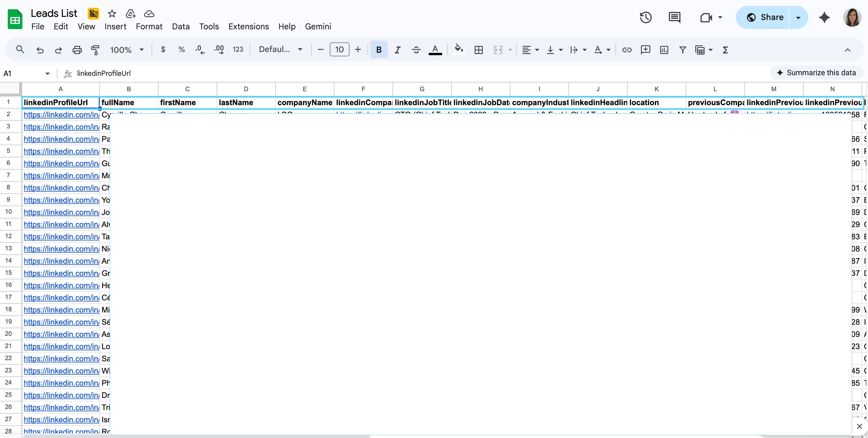Click the Meet video camera icon
Viewport: 868px width, 438px height.
click(706, 17)
